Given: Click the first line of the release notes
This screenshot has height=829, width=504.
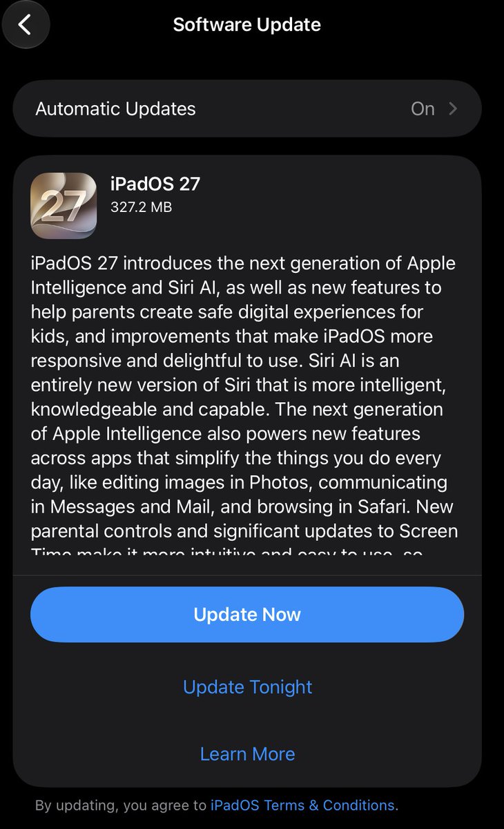Looking at the screenshot, I should [243, 263].
